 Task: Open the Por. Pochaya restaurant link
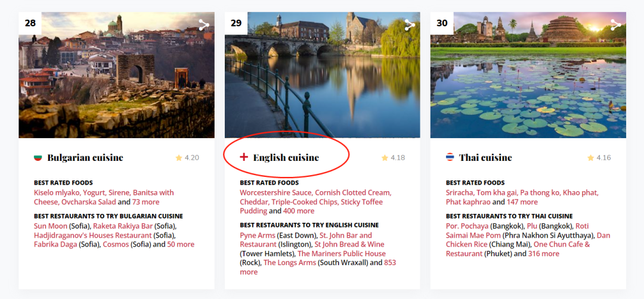point(467,226)
